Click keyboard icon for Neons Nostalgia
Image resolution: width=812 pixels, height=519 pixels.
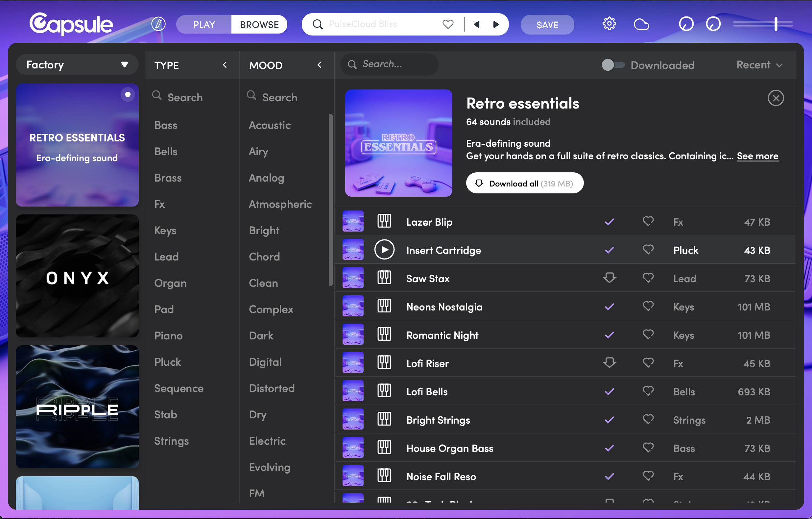point(384,307)
